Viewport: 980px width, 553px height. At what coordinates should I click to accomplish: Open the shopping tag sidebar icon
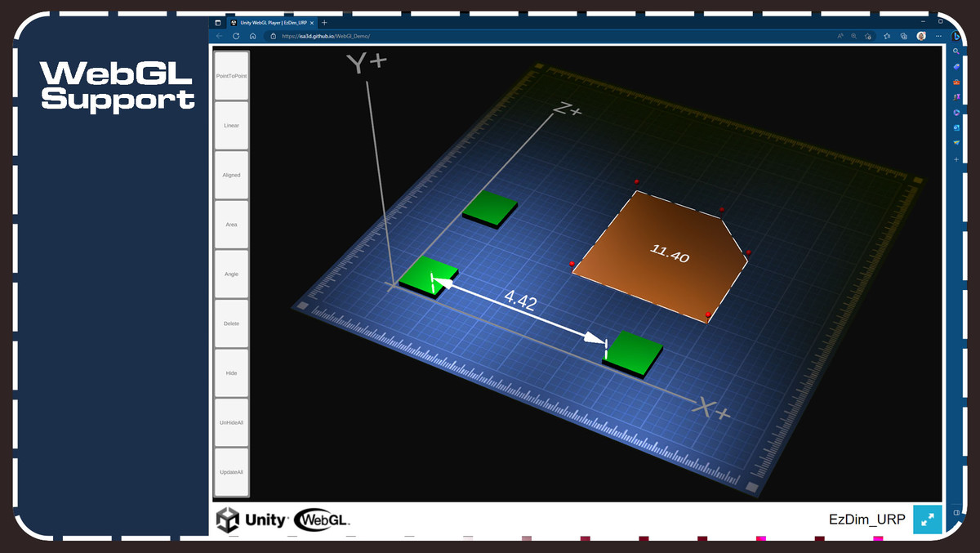click(957, 66)
